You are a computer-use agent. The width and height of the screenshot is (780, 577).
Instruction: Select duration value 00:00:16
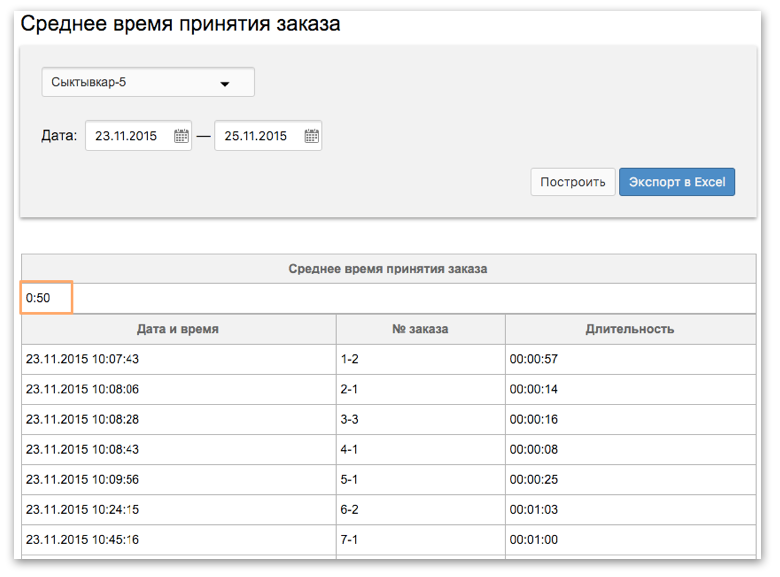[x=534, y=419]
